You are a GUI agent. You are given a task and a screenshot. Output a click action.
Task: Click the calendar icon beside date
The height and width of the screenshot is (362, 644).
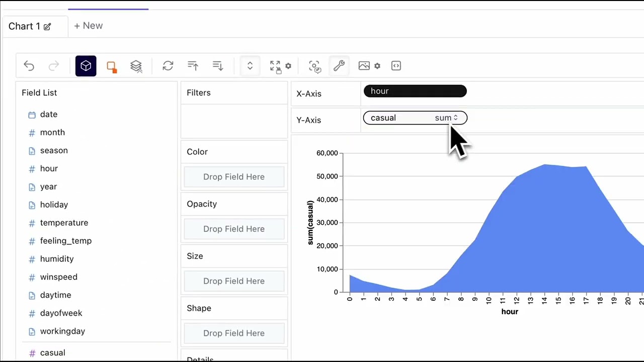(32, 115)
